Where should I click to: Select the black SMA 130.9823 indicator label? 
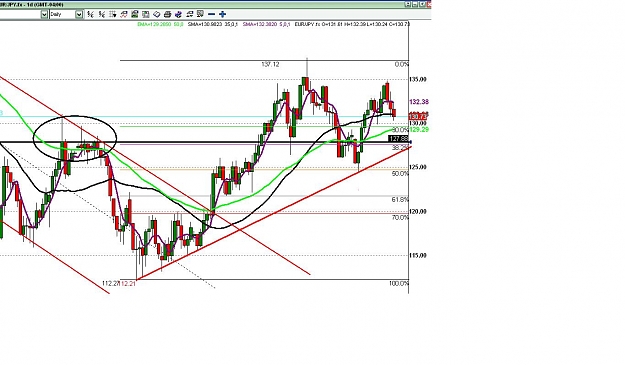point(213,24)
